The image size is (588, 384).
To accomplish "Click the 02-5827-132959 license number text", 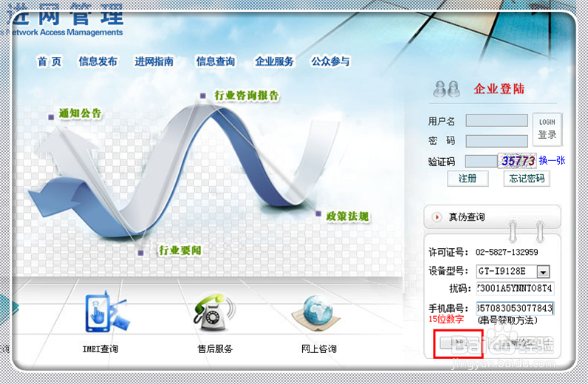I will [507, 252].
